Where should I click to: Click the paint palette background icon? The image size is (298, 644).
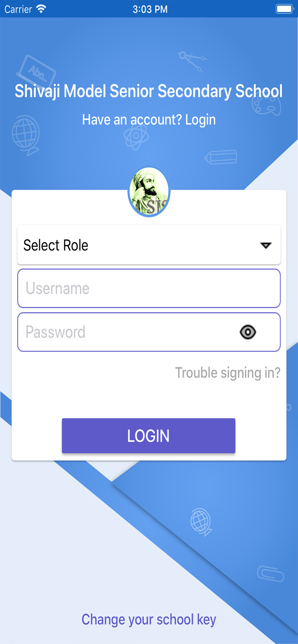tap(266, 105)
